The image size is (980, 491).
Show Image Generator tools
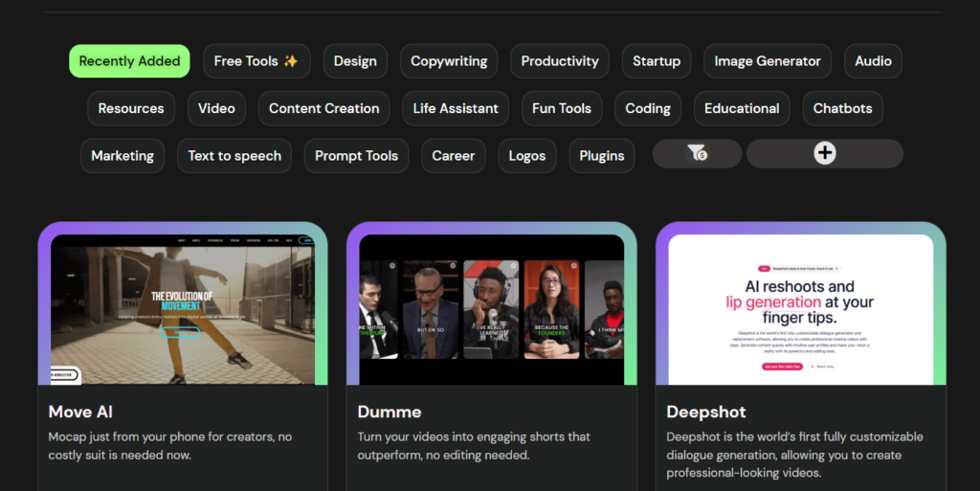[x=768, y=61]
